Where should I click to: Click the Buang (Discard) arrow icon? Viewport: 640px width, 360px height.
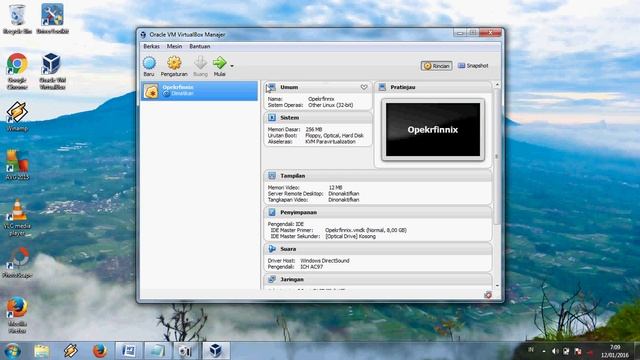[x=200, y=63]
